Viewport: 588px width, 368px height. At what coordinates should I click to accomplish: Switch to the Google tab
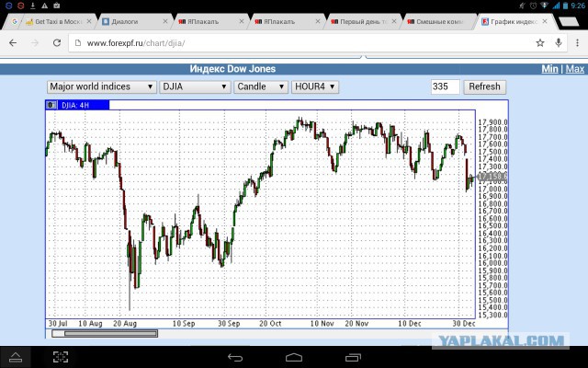click(x=15, y=21)
